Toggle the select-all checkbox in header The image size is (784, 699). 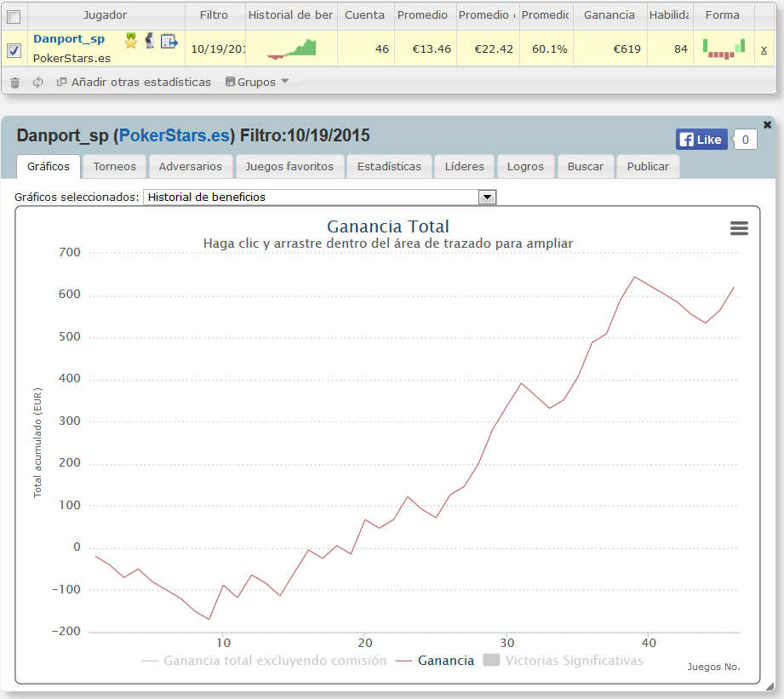pos(14,17)
